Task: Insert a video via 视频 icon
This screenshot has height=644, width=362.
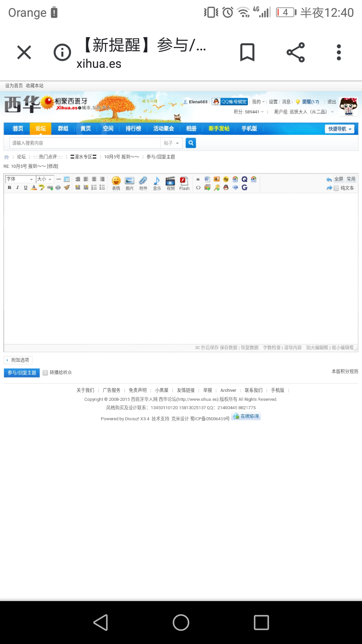Action: pos(171,183)
